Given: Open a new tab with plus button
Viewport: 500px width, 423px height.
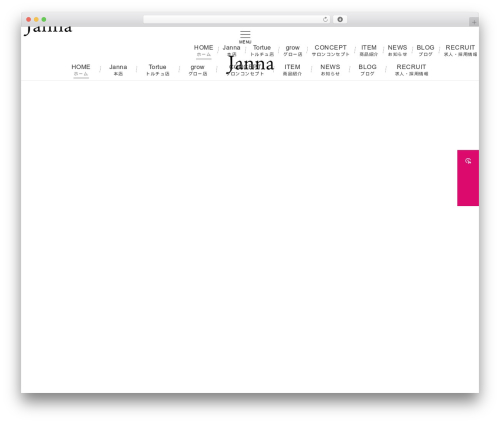Looking at the screenshot, I should [474, 22].
